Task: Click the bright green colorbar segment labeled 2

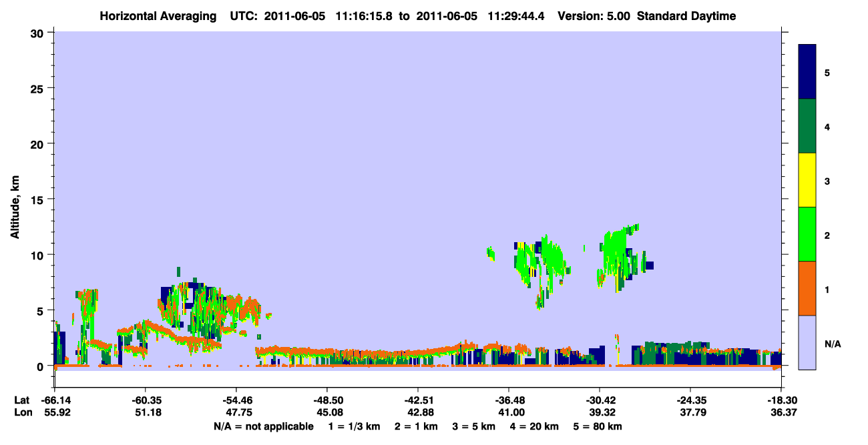Action: (807, 234)
